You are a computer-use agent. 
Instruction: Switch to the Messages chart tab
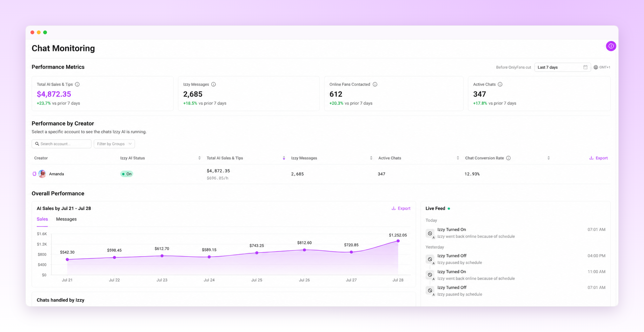[66, 219]
